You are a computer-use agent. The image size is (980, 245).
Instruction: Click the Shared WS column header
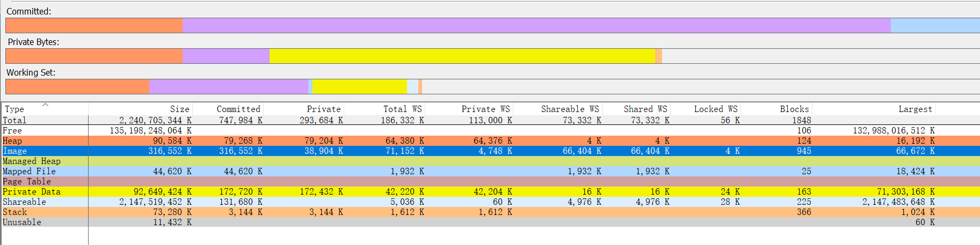(x=636, y=109)
